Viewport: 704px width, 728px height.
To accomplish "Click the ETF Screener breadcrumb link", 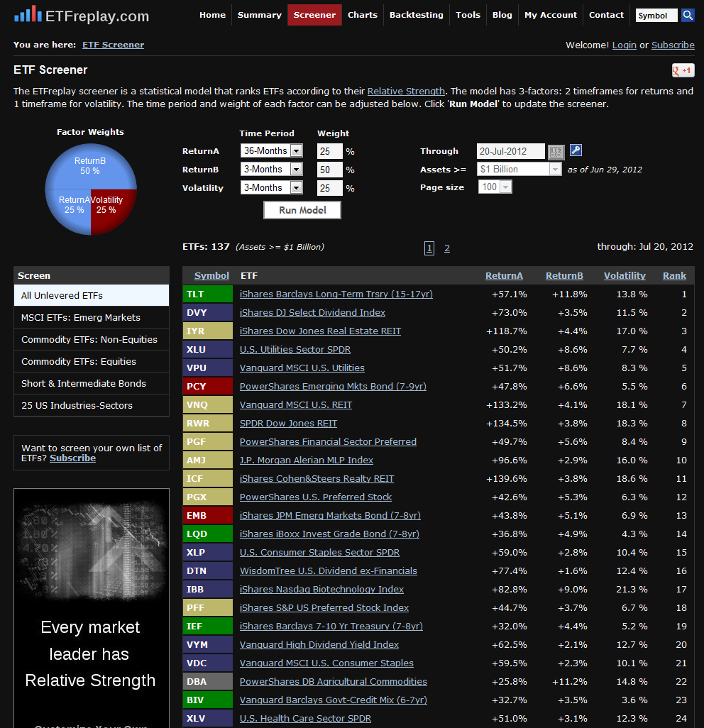I will 114,45.
